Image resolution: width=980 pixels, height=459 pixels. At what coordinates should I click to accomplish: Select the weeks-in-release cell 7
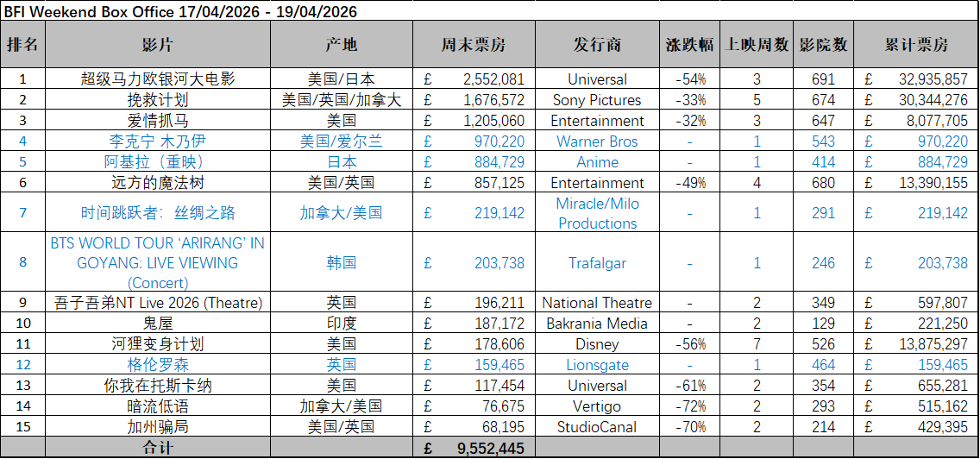pyautogui.click(x=757, y=344)
